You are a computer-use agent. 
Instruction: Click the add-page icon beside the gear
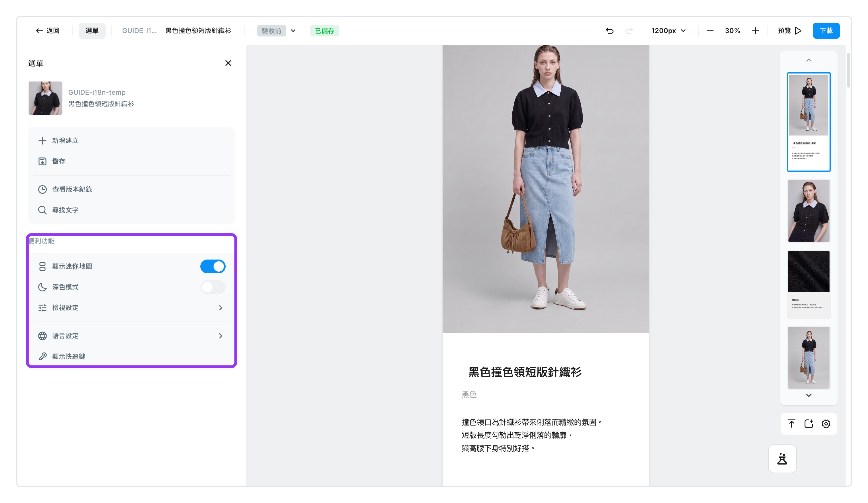click(x=808, y=423)
